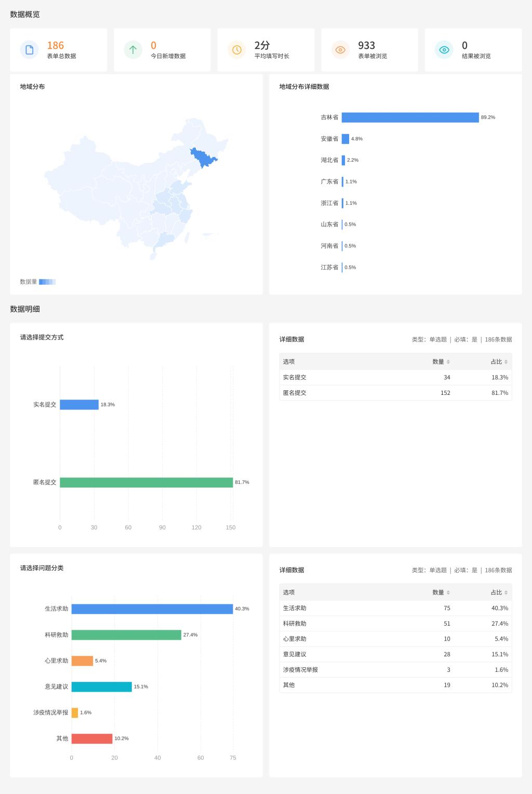The image size is (532, 794).
Task: Click the teal eye icon for 结果被浏览
Action: tap(444, 50)
